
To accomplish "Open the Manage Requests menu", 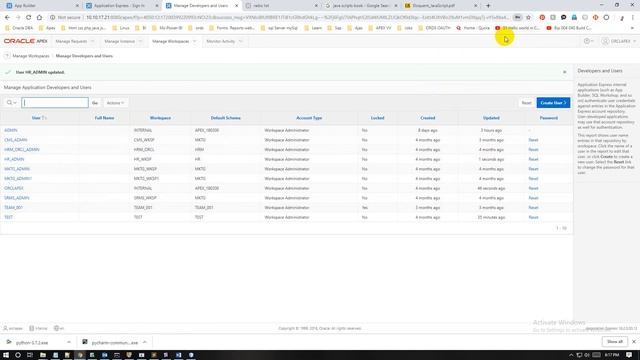I will point(71,41).
